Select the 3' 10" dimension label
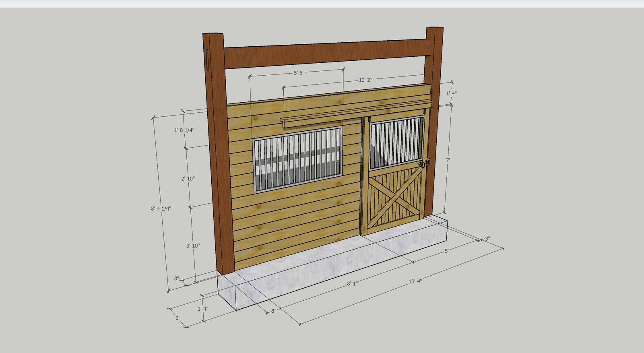This screenshot has width=644, height=353. point(193,246)
